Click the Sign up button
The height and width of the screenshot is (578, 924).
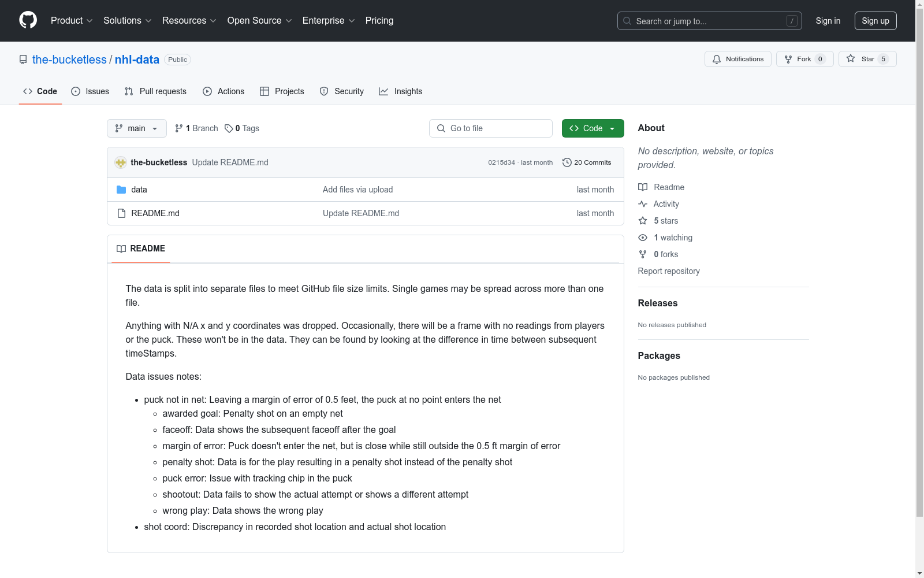875,21
